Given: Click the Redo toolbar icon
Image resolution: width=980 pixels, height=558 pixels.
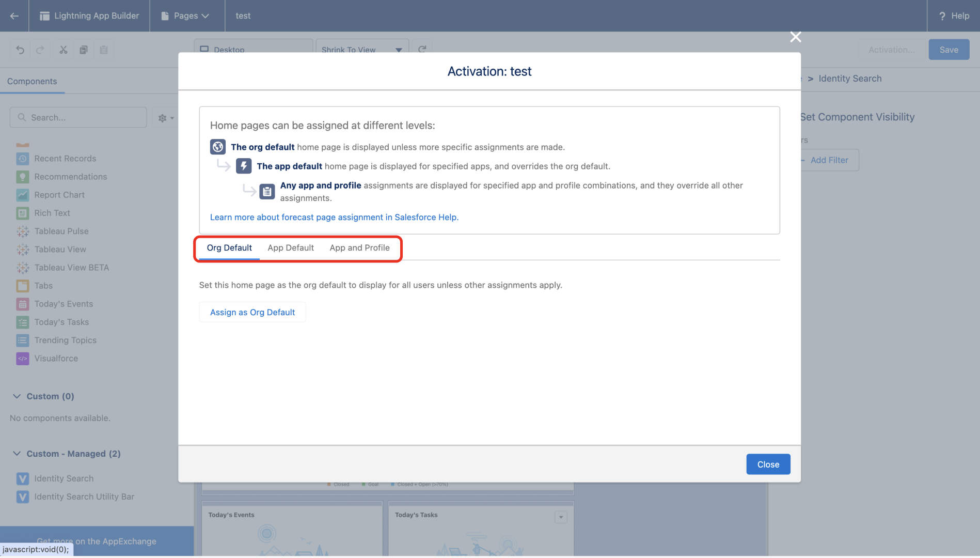Looking at the screenshot, I should click(40, 50).
